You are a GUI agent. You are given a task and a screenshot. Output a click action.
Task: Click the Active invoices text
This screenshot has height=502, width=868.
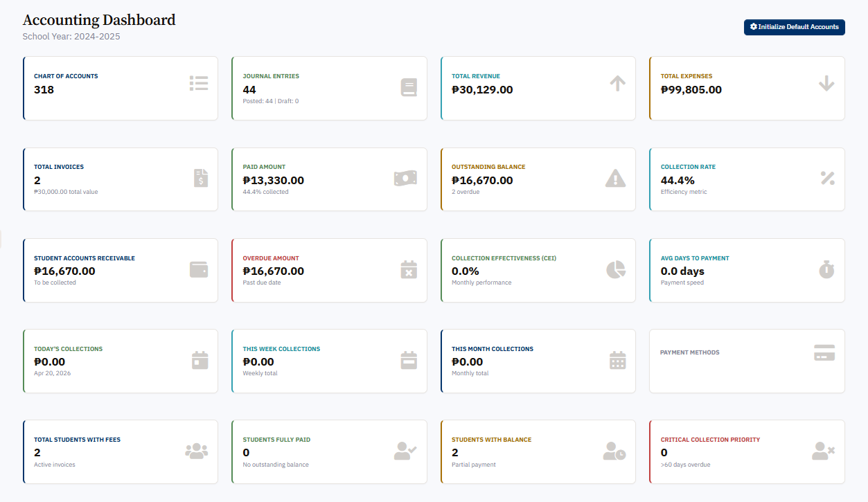click(x=55, y=465)
